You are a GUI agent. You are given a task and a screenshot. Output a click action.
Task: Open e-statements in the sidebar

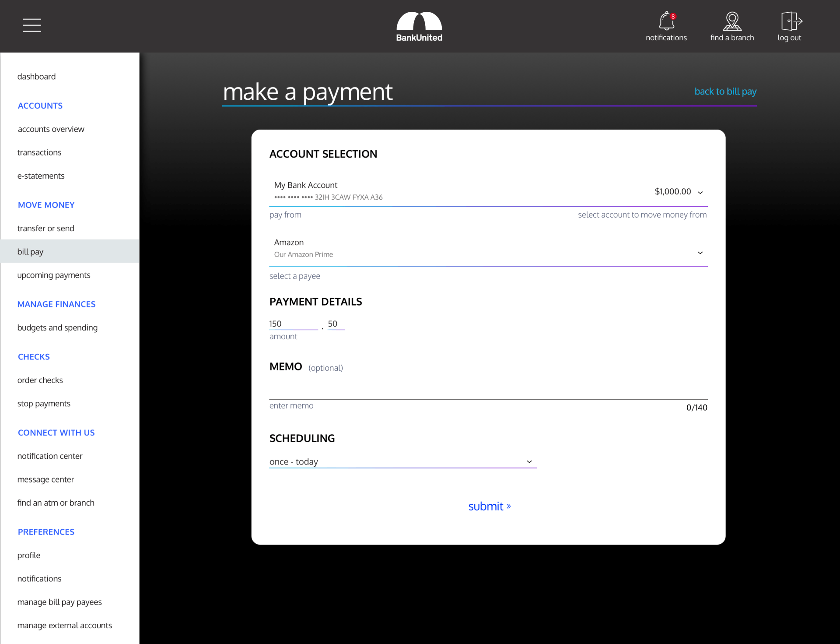pyautogui.click(x=41, y=176)
